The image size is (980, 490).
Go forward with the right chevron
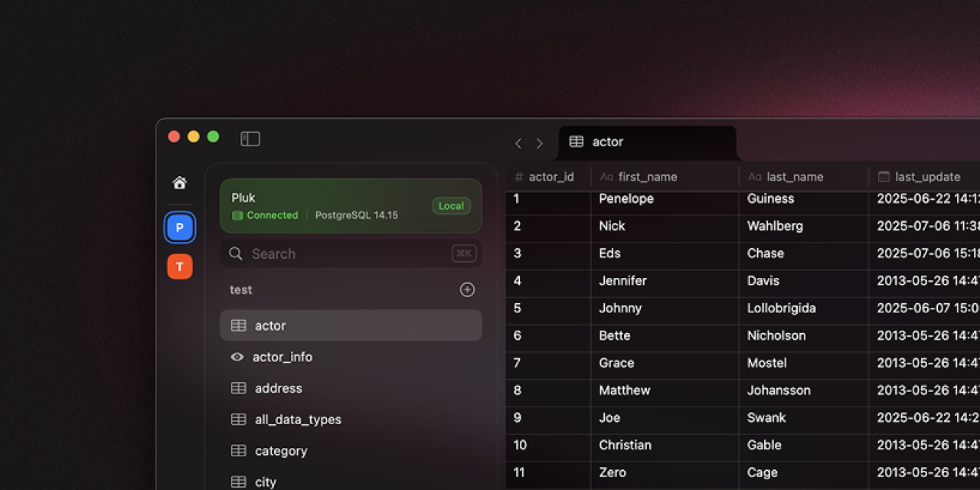[x=540, y=143]
